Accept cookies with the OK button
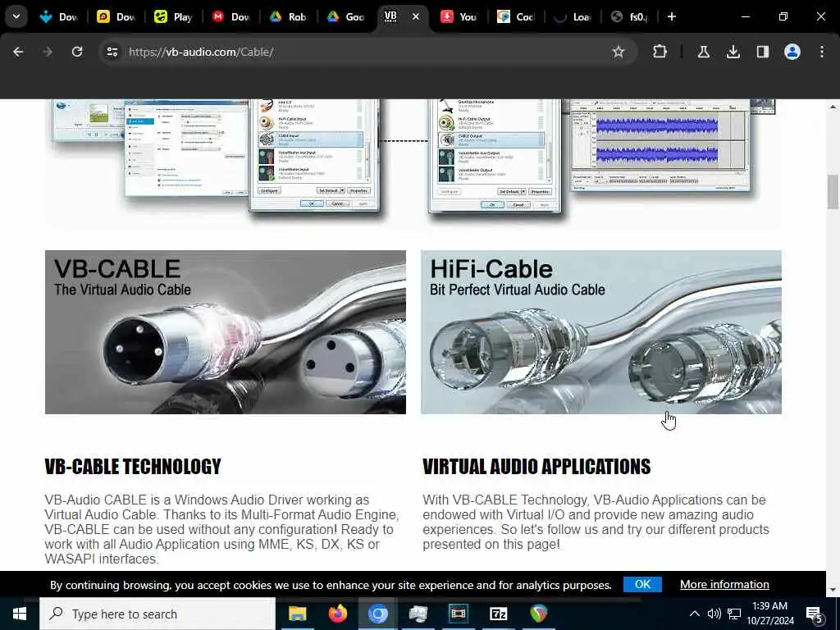Screen dimensions: 840x630 642,584
